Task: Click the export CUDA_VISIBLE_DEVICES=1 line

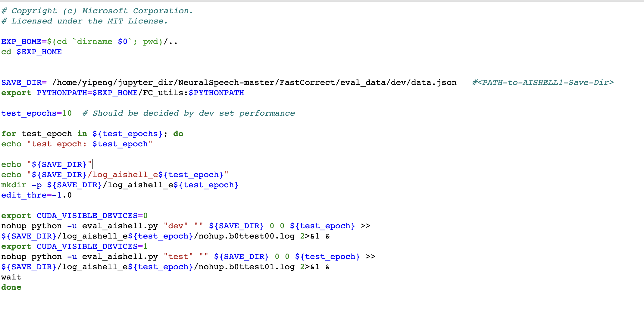Action: click(74, 246)
